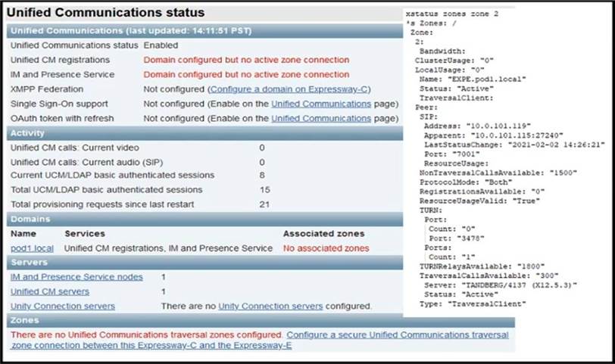Select the Activity section header
This screenshot has height=364, width=615.
point(27,133)
